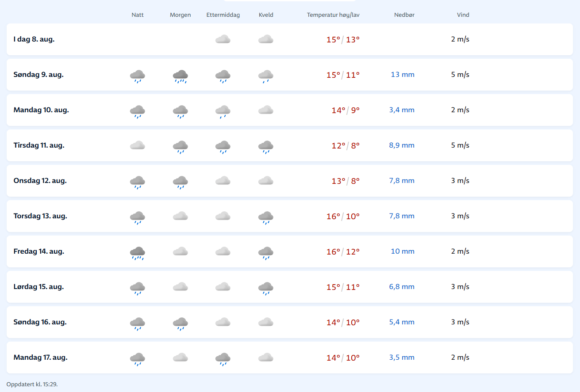Click Monday 17 Aug afternoon rain icon
Viewport: 580px width, 392px height.
click(x=223, y=359)
